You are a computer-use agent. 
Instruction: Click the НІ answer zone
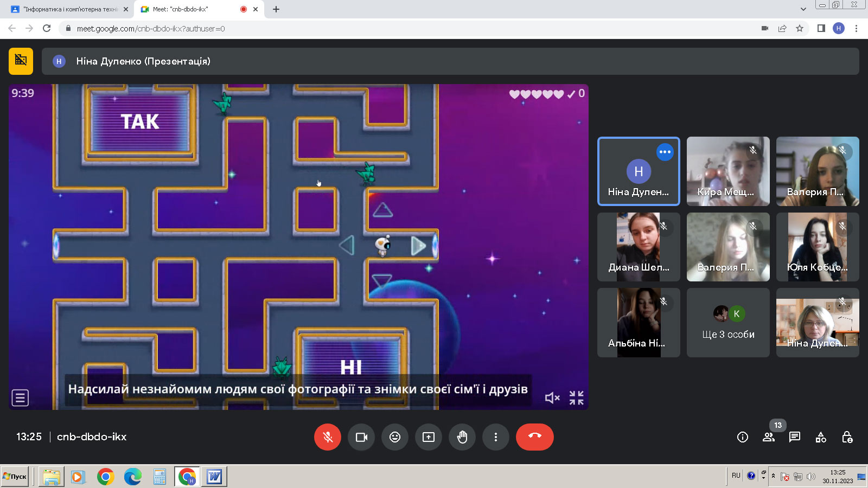click(351, 368)
